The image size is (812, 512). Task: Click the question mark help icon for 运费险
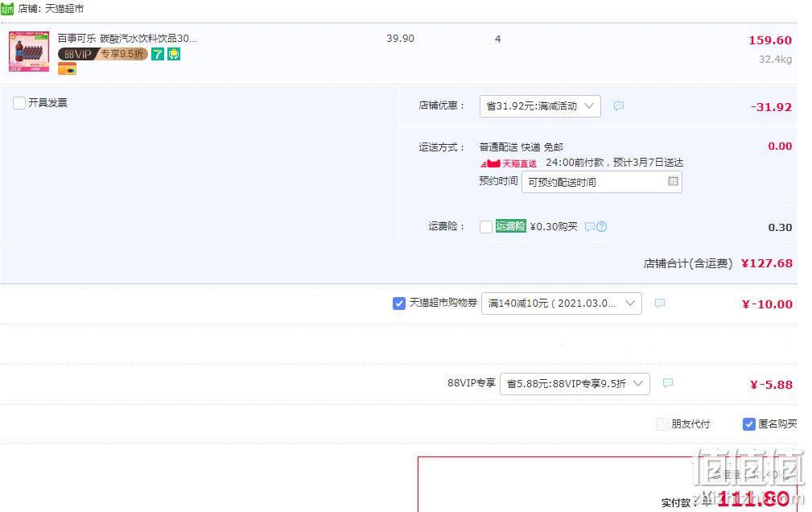coord(601,226)
